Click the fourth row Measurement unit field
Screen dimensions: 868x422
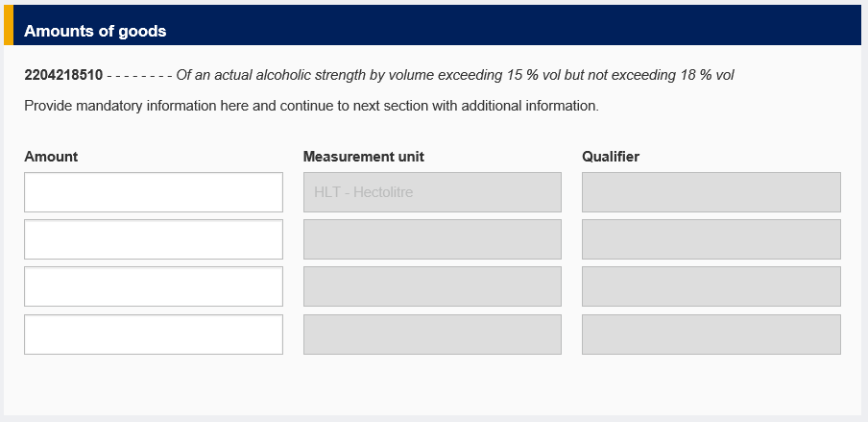click(x=432, y=334)
